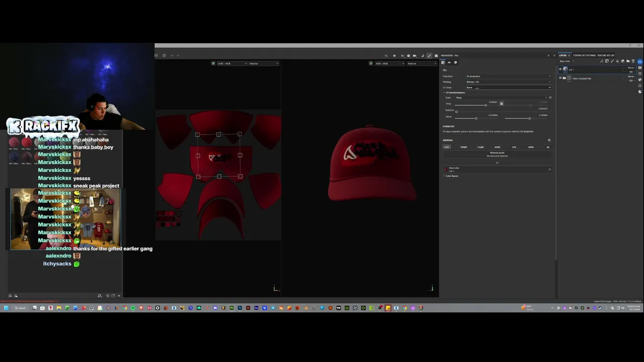Screen dimensions: 644x362
Task: Delete the layer with the trash icon
Action: (633, 61)
